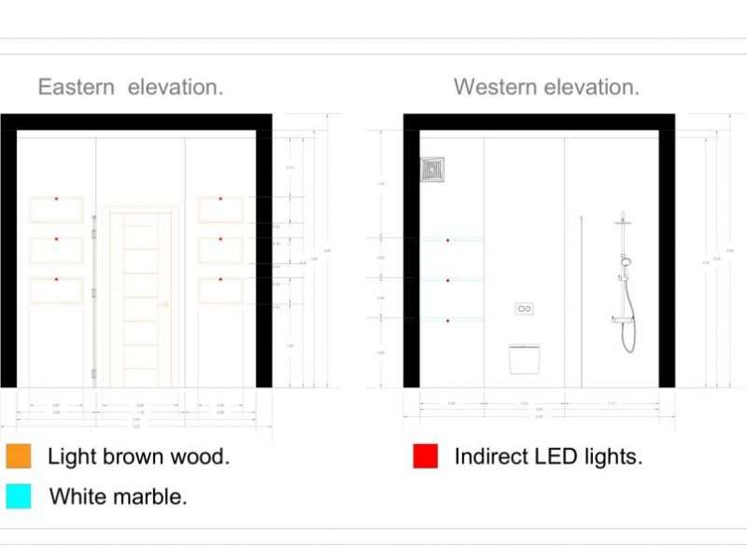747x560 pixels.
Task: Select the top shelf's red LED dot
Action: (x=447, y=241)
